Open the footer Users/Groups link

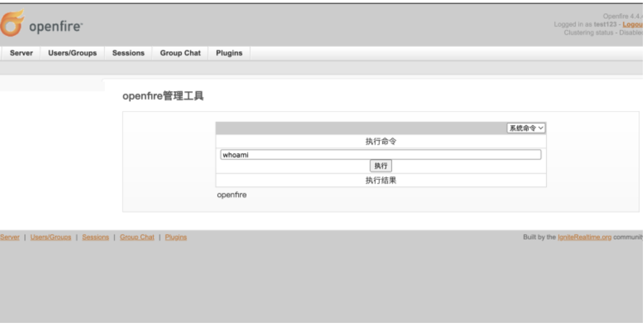(x=51, y=237)
